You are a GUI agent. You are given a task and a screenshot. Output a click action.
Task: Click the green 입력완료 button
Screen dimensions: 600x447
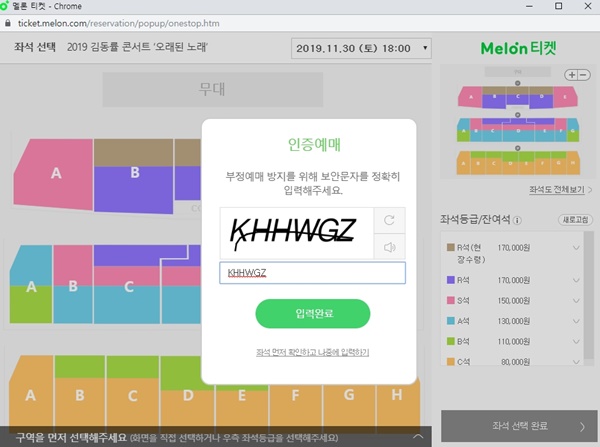312,313
